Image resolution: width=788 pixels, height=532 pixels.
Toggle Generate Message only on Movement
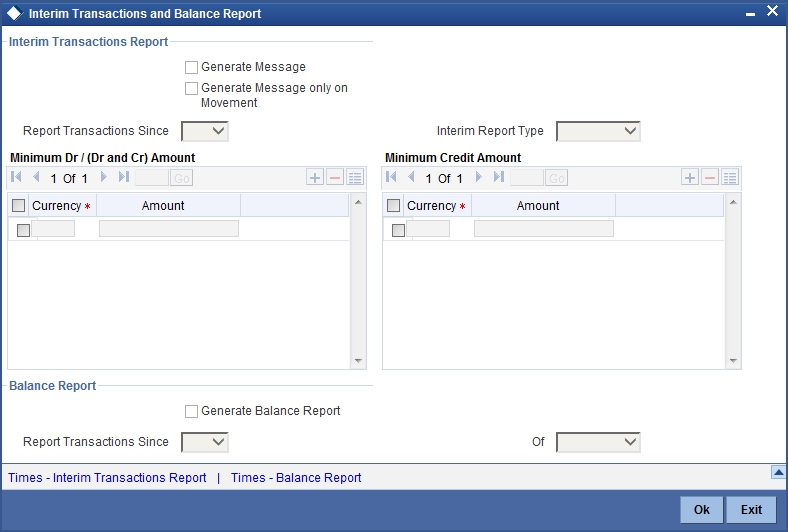pyautogui.click(x=191, y=88)
